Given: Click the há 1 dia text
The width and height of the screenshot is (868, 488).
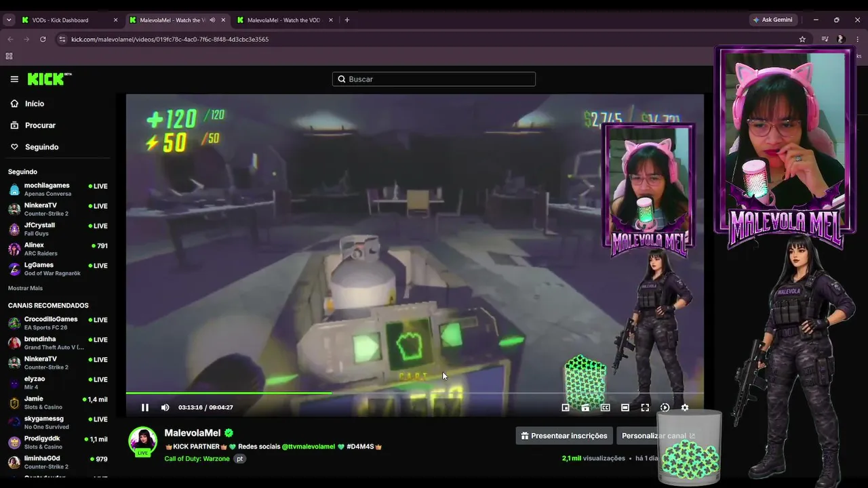Looking at the screenshot, I should tap(647, 458).
